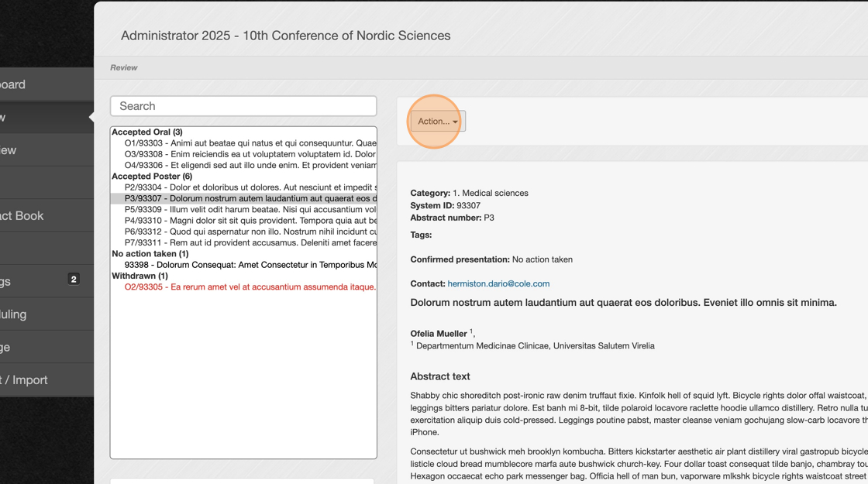868x484 pixels.
Task: Select withdrawn abstract O2/93305 in red
Action: (x=250, y=287)
